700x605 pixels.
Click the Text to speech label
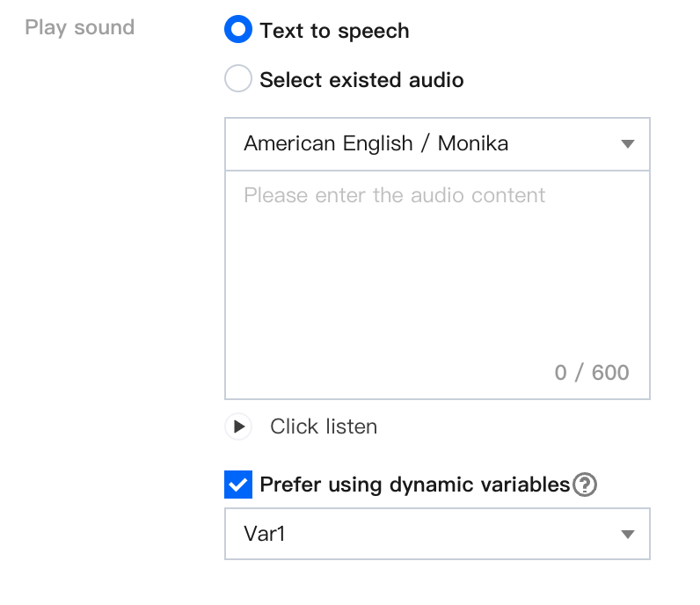pos(334,31)
